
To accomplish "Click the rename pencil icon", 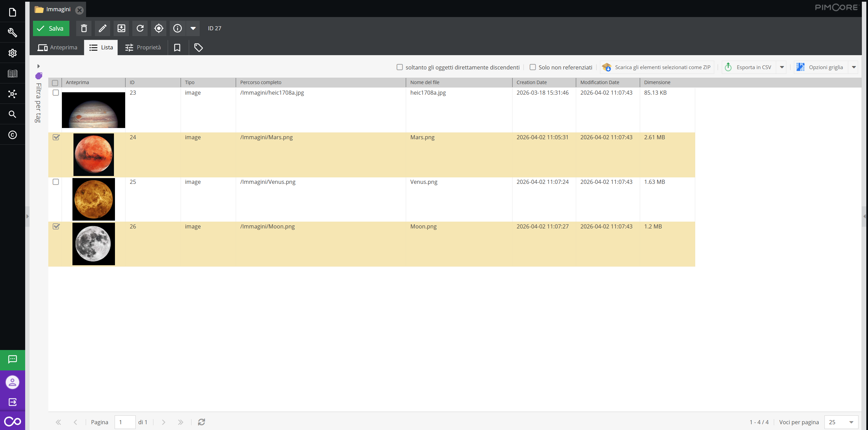I will (102, 28).
